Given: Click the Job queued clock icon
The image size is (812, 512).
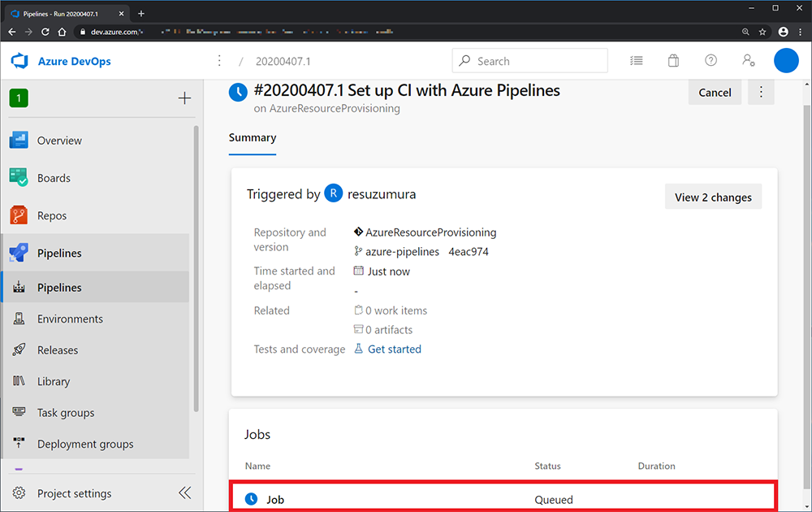Looking at the screenshot, I should pyautogui.click(x=251, y=499).
